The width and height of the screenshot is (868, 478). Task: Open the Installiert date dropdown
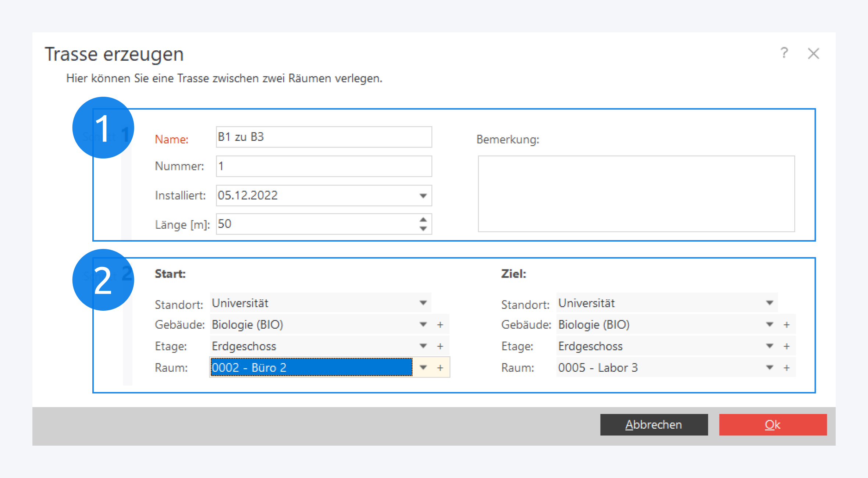click(x=423, y=196)
